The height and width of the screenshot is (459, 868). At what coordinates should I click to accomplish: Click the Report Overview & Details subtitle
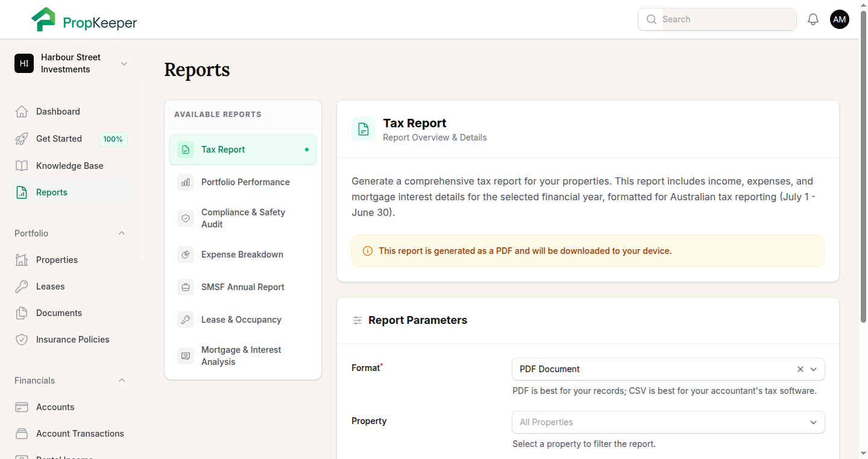pyautogui.click(x=435, y=138)
